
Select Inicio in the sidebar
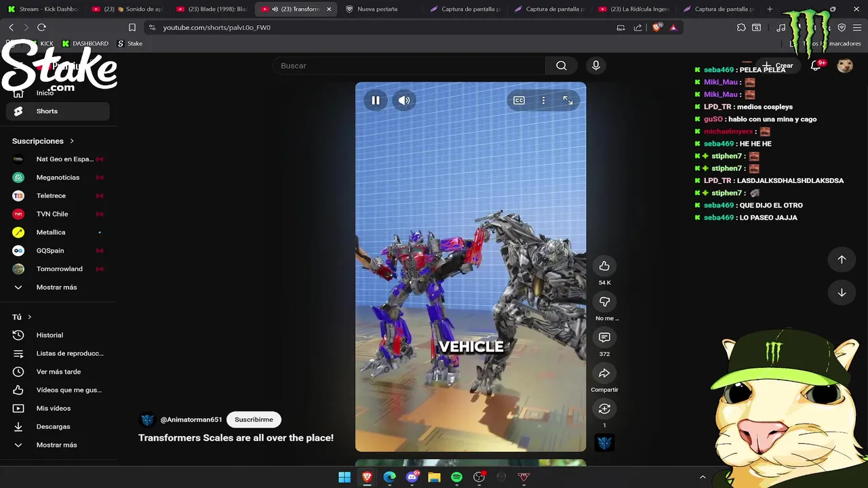(58, 93)
